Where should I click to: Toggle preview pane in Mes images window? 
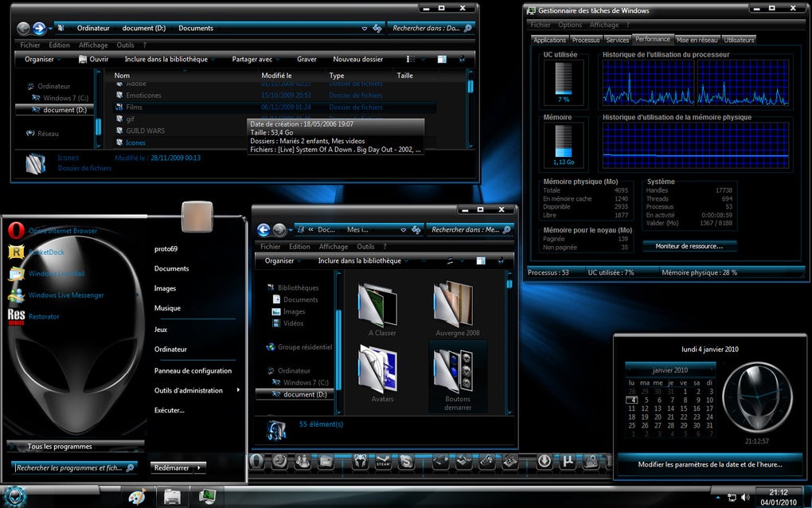point(481,260)
